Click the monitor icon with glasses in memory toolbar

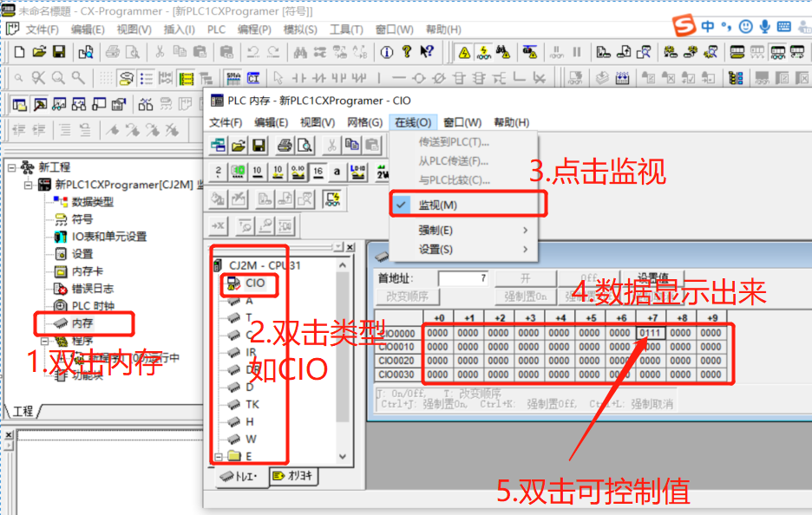pyautogui.click(x=332, y=199)
